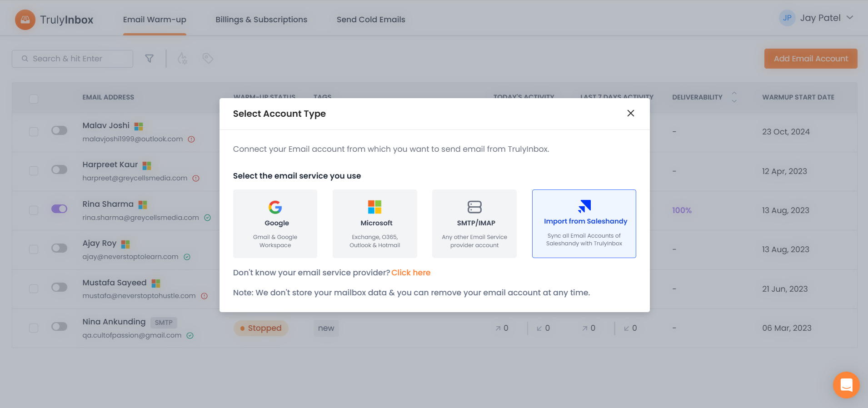This screenshot has width=868, height=408.
Task: Open the Send Cold Emails tab
Action: (371, 20)
